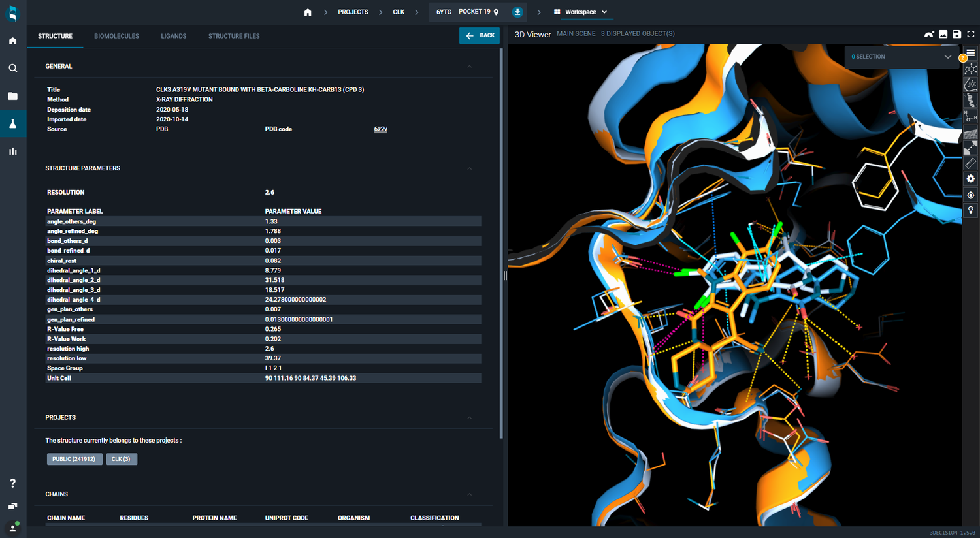Click the 3decision logo
Screen dimensions: 980x538
[12, 13]
